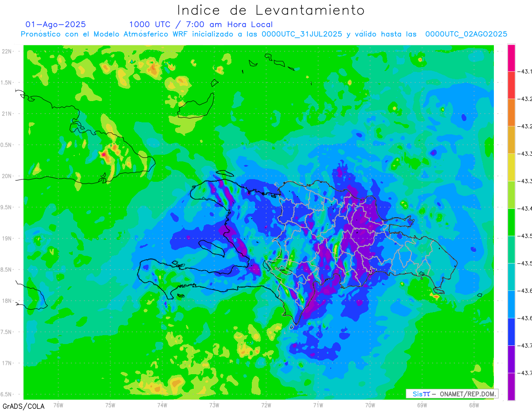Click the orange swatch in the color bar
Screen dimensions: 532x411
(x=511, y=112)
